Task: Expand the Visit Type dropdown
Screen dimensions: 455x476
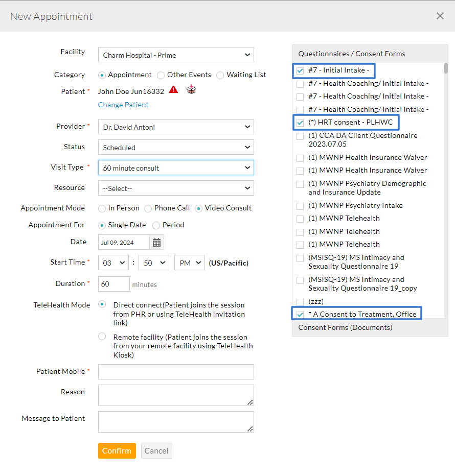Action: (176, 168)
